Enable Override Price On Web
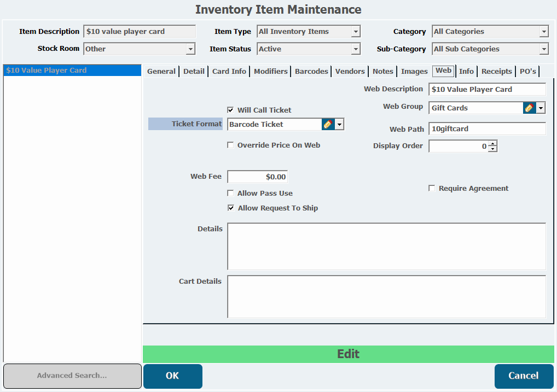557x392 pixels. (230, 145)
